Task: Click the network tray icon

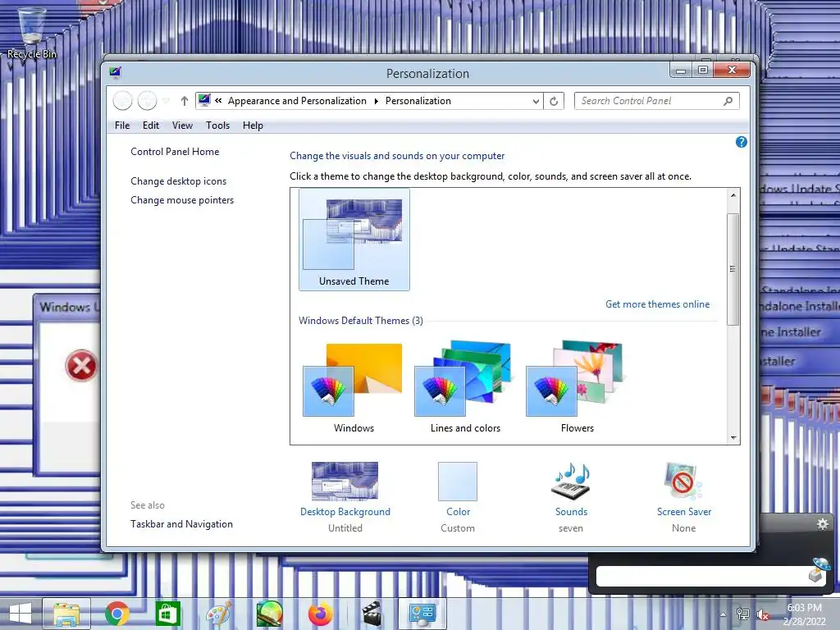Action: pos(743,614)
